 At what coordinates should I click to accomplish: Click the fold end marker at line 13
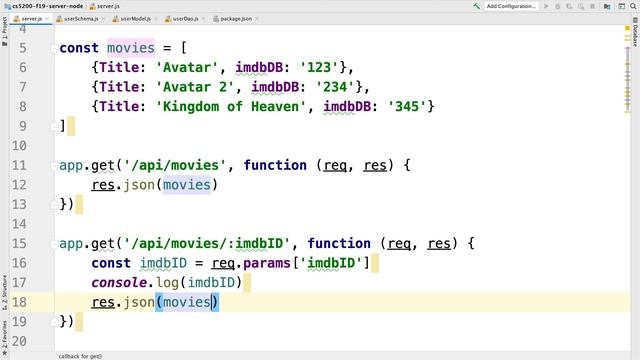[54, 205]
